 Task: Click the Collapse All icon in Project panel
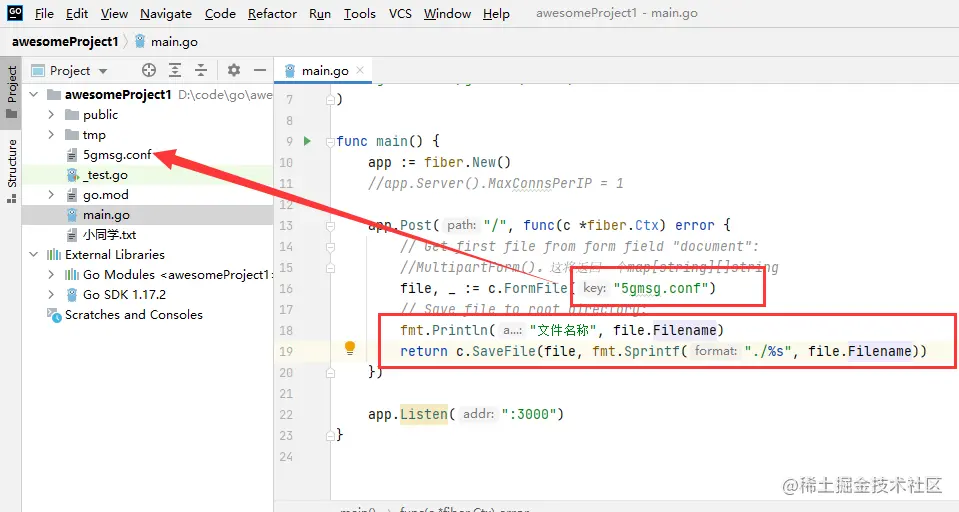pos(201,70)
